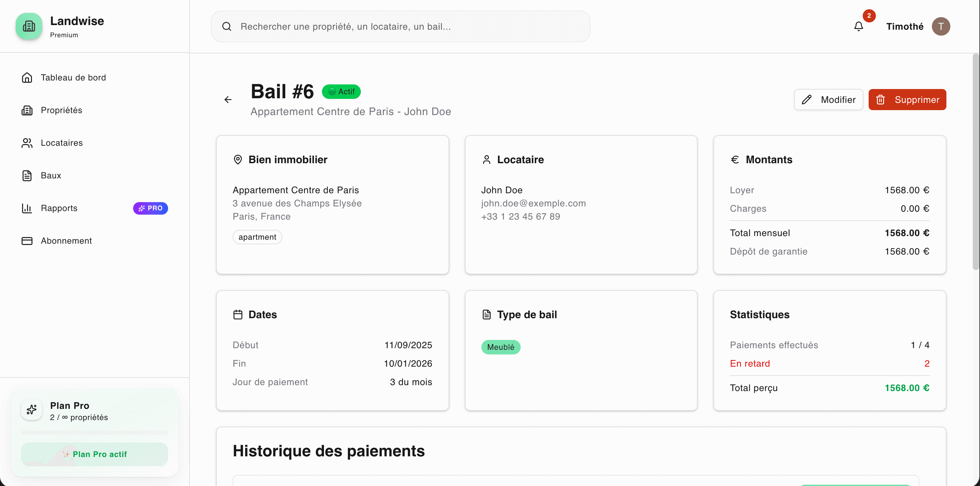Select the Baux document icon

(x=26, y=175)
